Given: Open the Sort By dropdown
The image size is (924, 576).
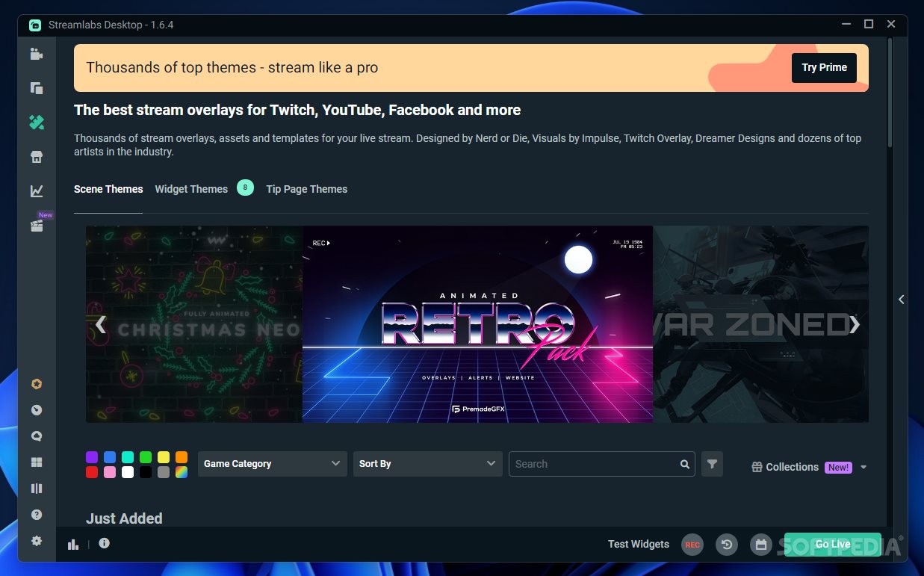Looking at the screenshot, I should (x=428, y=464).
